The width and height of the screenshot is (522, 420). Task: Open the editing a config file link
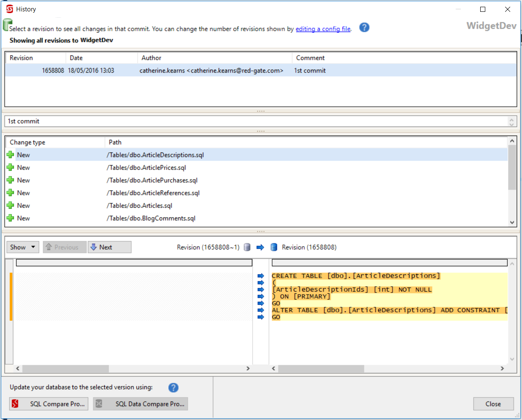pyautogui.click(x=323, y=29)
